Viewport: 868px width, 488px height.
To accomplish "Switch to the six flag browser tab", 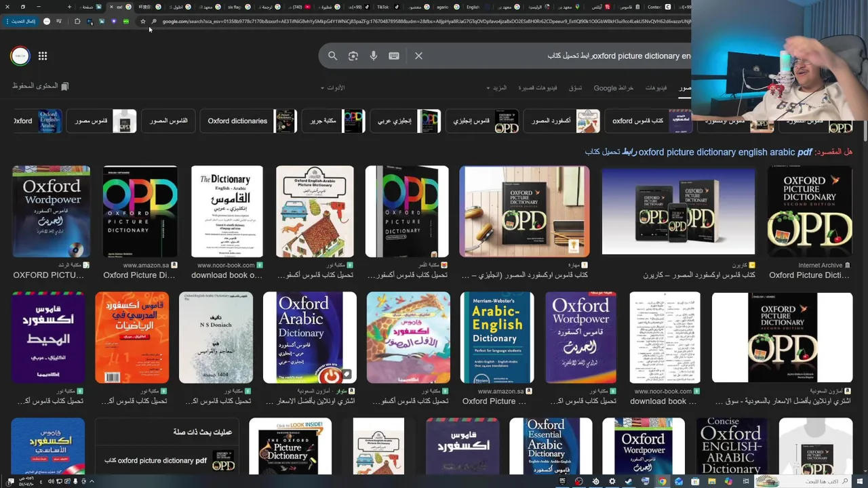I will tap(239, 7).
